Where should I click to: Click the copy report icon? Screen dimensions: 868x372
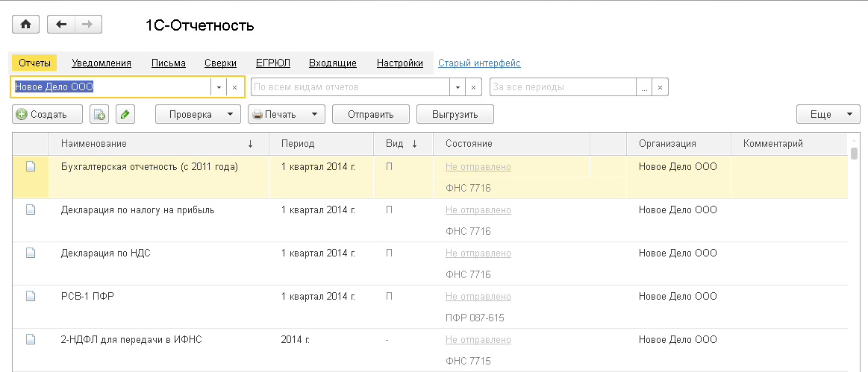(x=99, y=115)
